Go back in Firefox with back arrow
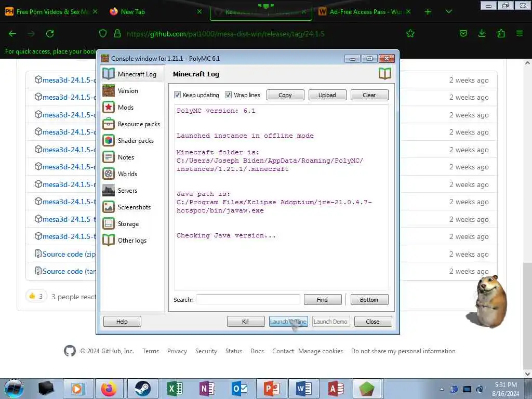The image size is (532, 399). [x=12, y=34]
